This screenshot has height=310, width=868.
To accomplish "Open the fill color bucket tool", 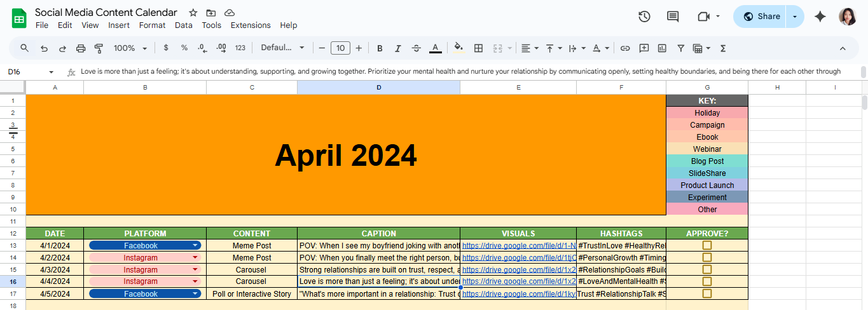I will click(x=458, y=48).
